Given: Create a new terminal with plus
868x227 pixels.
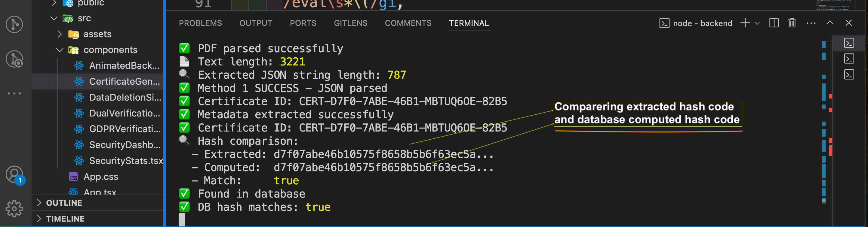Looking at the screenshot, I should [745, 23].
